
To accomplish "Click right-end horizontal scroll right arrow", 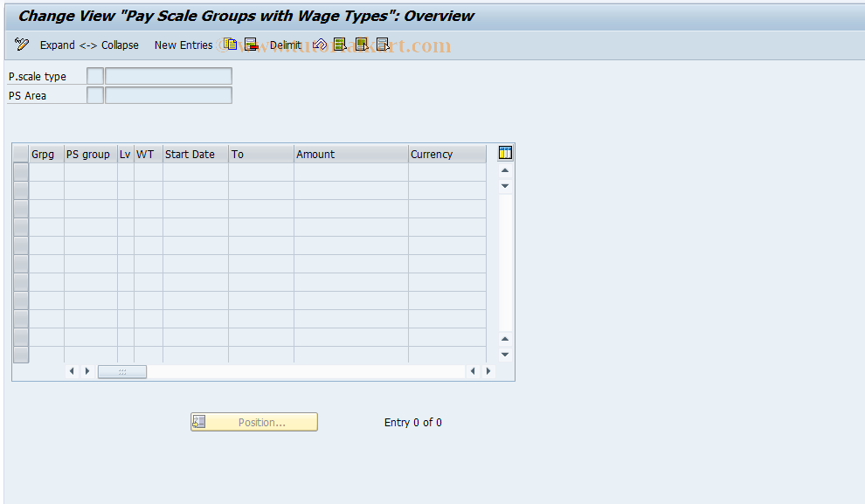I will pos(488,371).
